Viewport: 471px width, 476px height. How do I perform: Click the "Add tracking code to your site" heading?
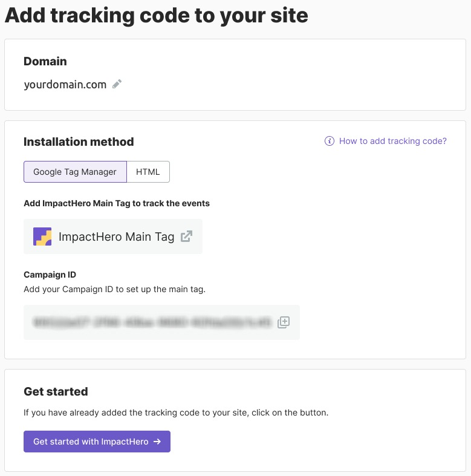coord(157,16)
